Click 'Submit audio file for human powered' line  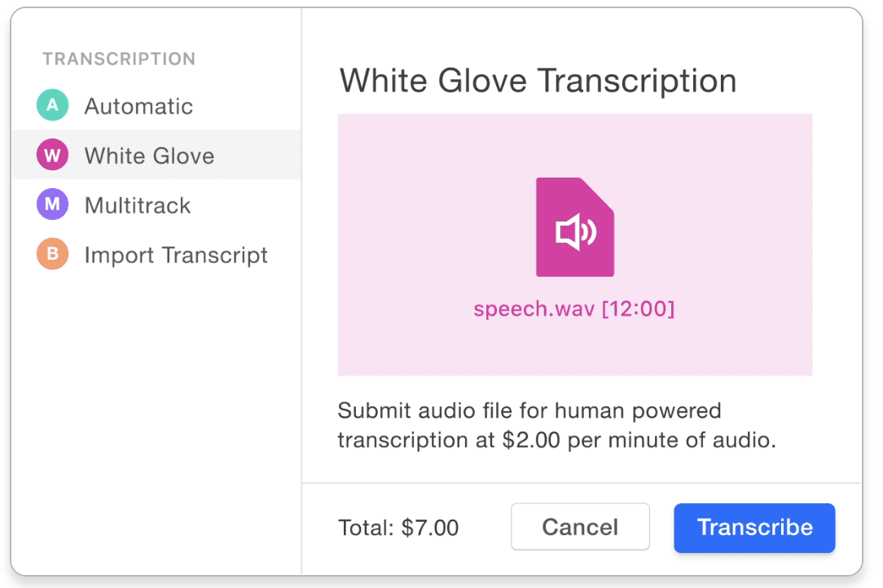tap(529, 410)
